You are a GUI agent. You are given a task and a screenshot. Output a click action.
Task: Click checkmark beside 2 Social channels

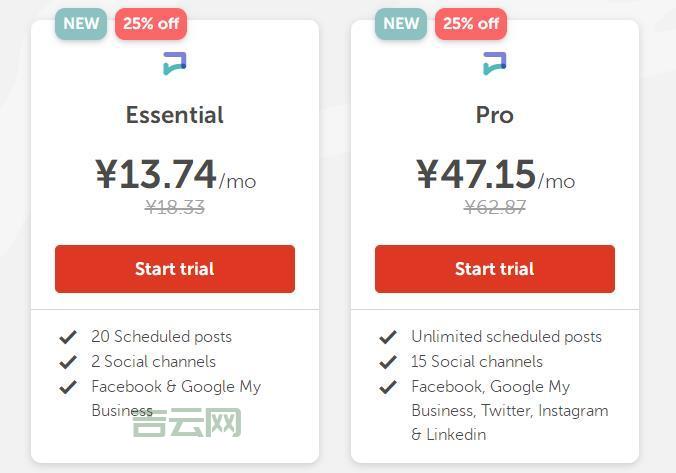(x=68, y=362)
